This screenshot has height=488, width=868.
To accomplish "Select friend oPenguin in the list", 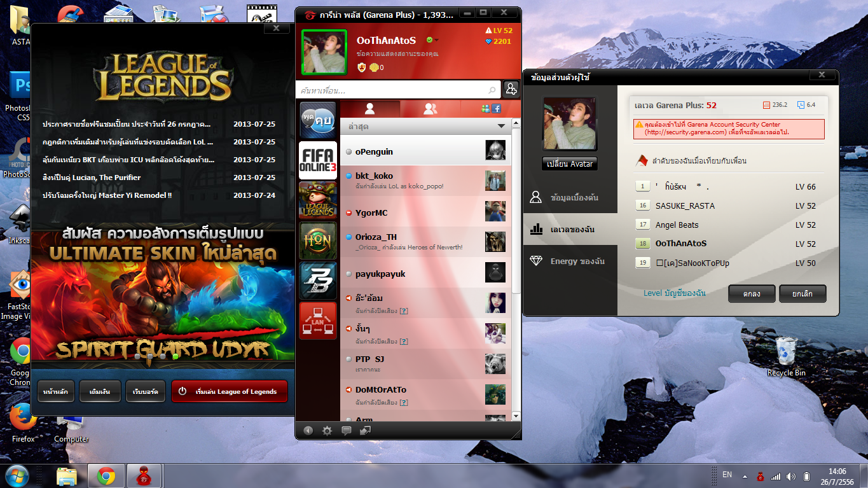I will click(x=425, y=151).
